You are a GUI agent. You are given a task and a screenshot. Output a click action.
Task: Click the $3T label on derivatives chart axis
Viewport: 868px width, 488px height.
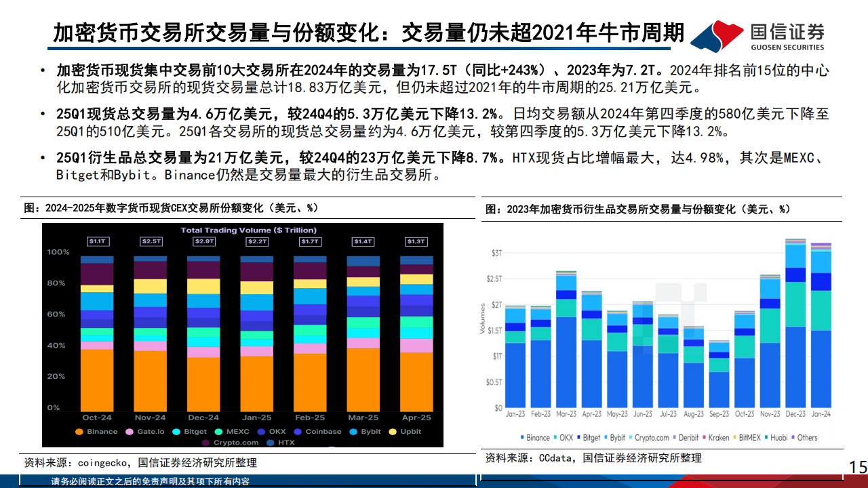pyautogui.click(x=496, y=252)
